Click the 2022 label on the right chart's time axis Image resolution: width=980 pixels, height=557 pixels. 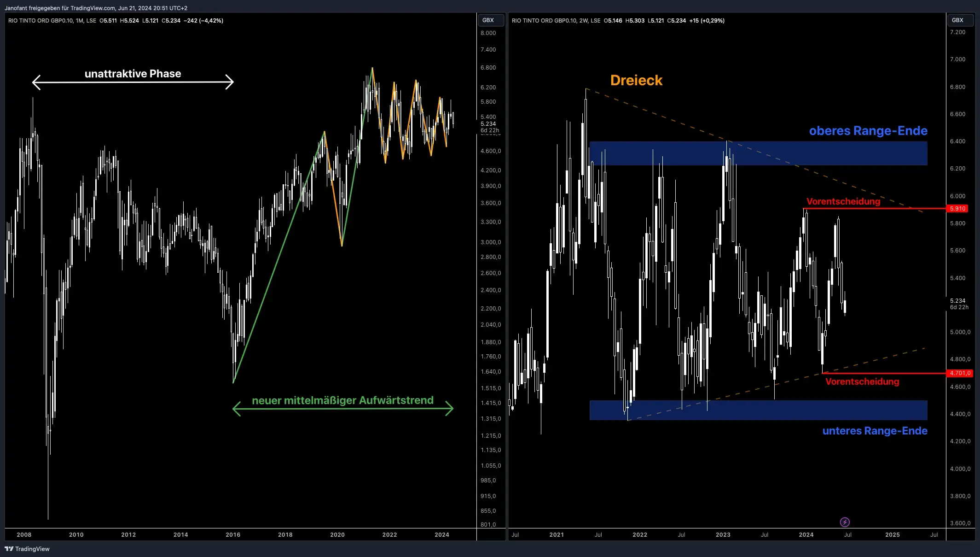click(x=640, y=535)
